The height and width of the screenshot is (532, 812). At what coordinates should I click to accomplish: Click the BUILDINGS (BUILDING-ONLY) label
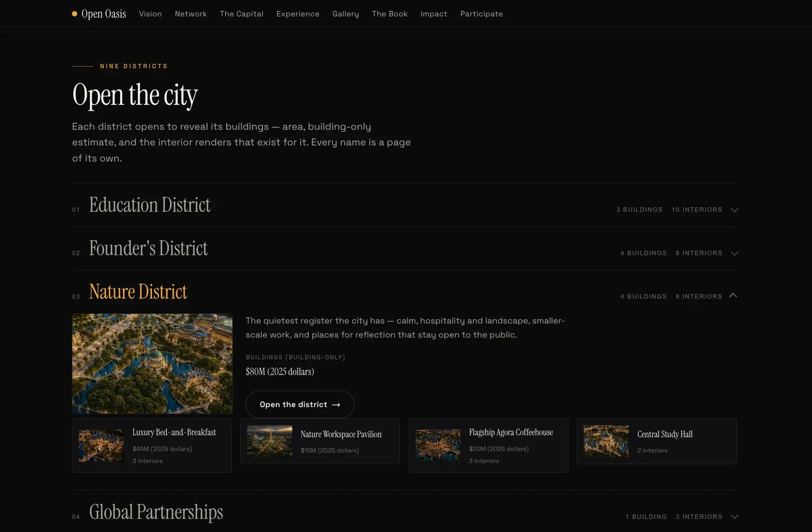pos(296,357)
